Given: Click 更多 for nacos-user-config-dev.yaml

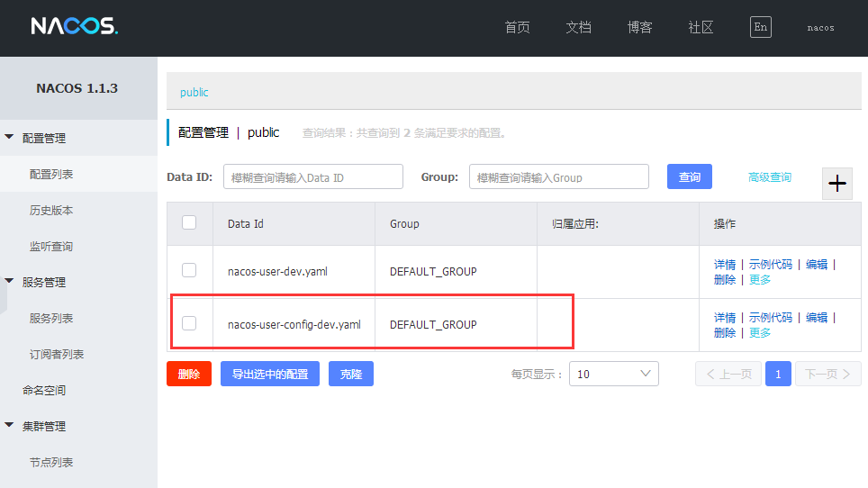Looking at the screenshot, I should pos(760,332).
